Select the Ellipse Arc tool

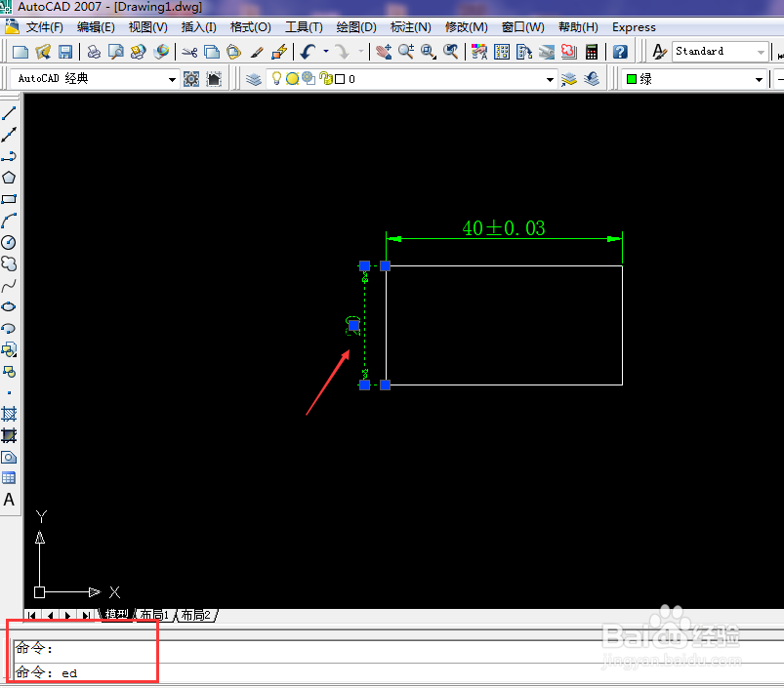pos(9,328)
